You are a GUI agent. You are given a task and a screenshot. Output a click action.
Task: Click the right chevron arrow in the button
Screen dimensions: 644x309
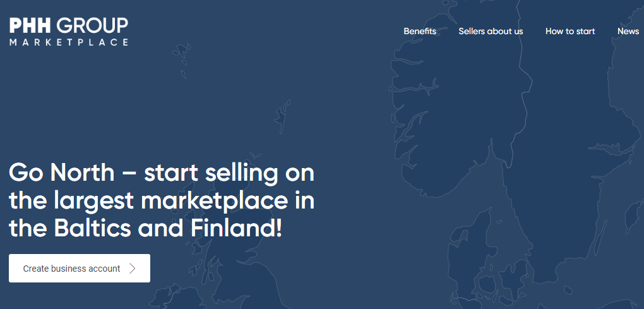132,269
